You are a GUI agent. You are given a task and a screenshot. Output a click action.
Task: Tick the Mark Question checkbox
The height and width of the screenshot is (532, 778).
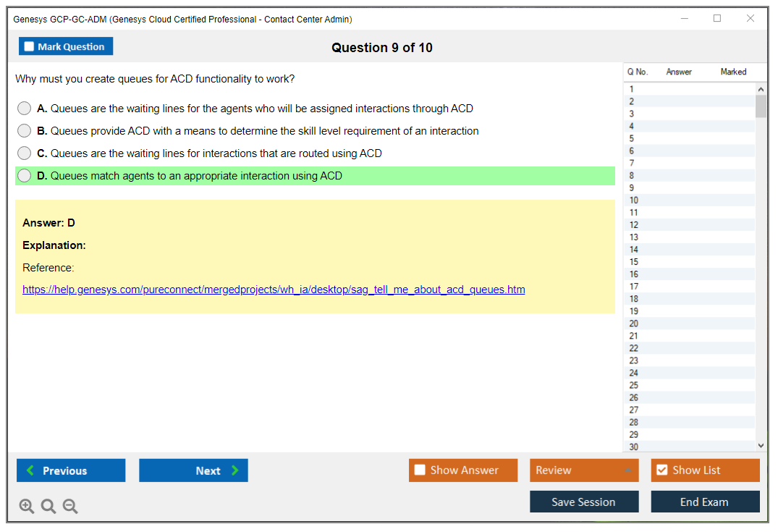30,47
